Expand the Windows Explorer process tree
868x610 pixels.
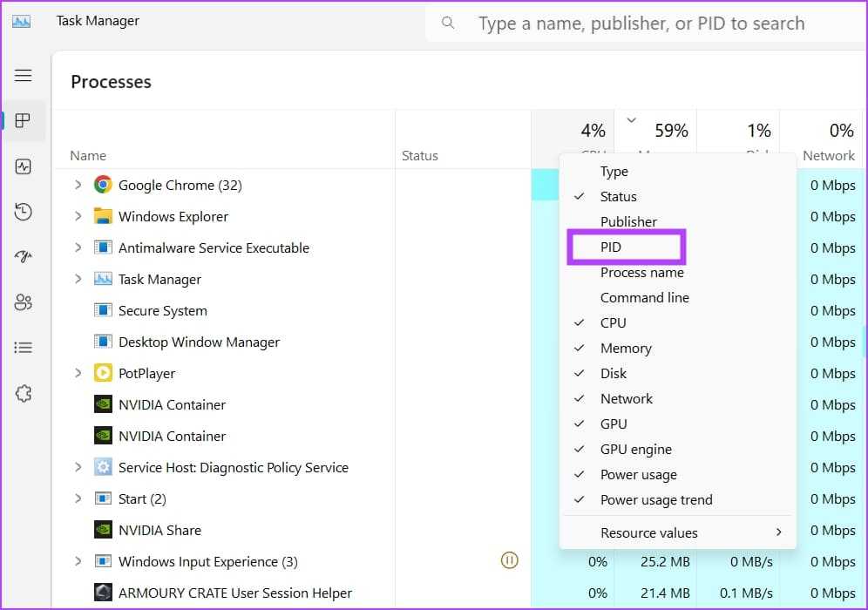coord(78,216)
